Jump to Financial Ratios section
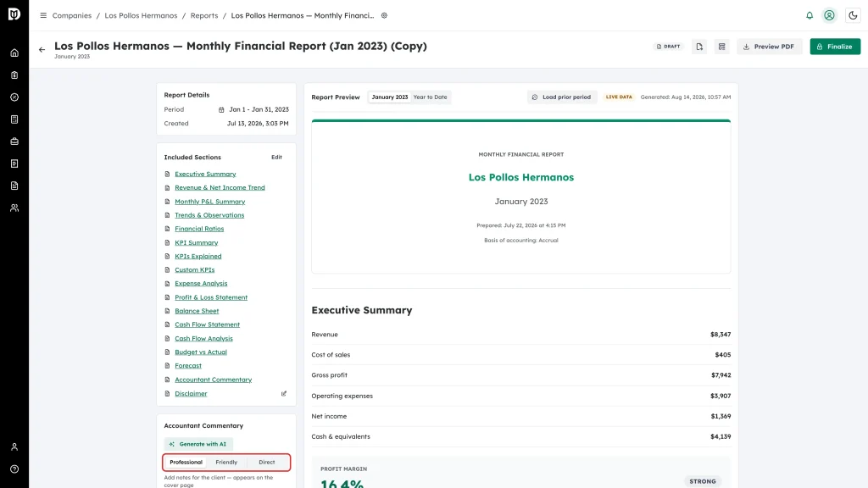 (199, 229)
